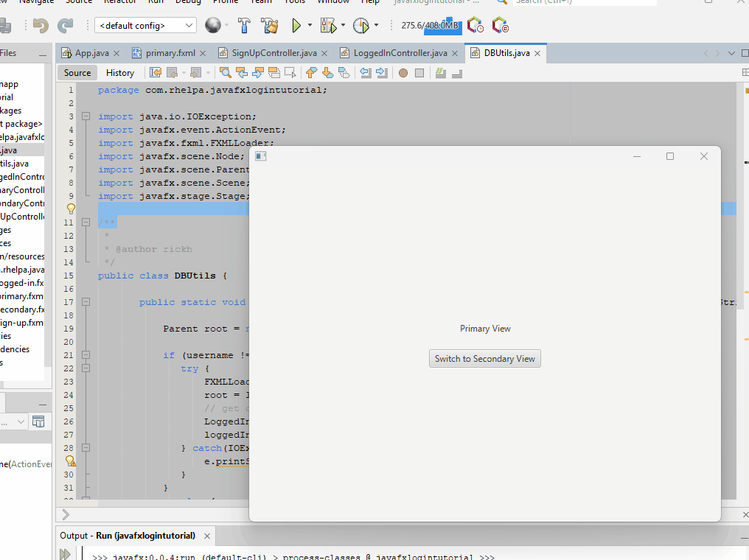Click the Redo arrow in the toolbar

[x=65, y=25]
